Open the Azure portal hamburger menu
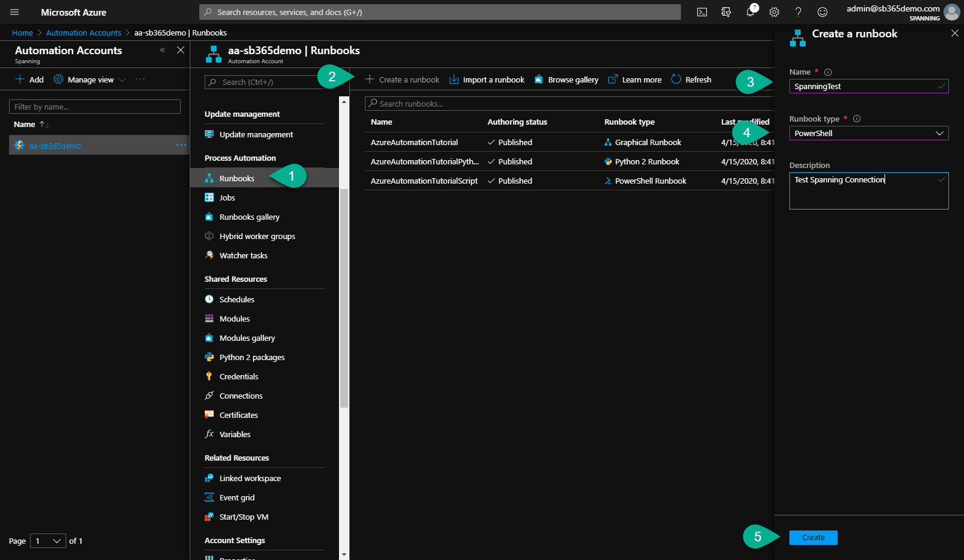The width and height of the screenshot is (964, 560). coord(14,12)
